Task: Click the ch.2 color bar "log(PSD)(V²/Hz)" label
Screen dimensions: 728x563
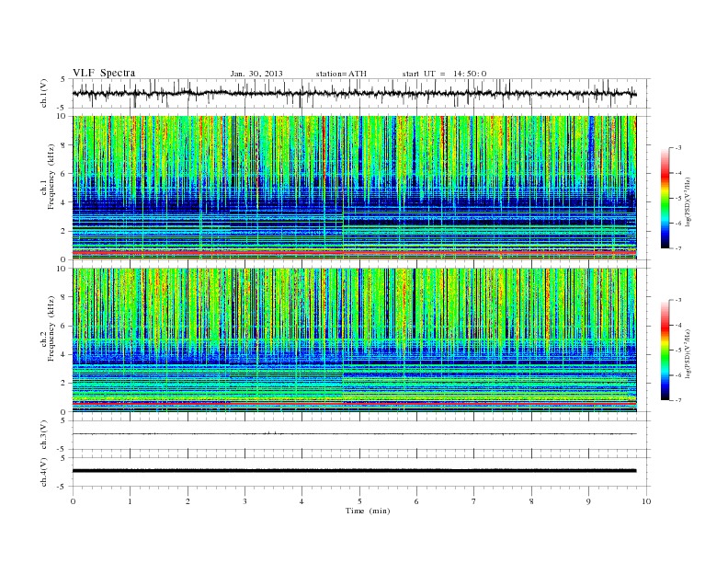Action: (688, 353)
